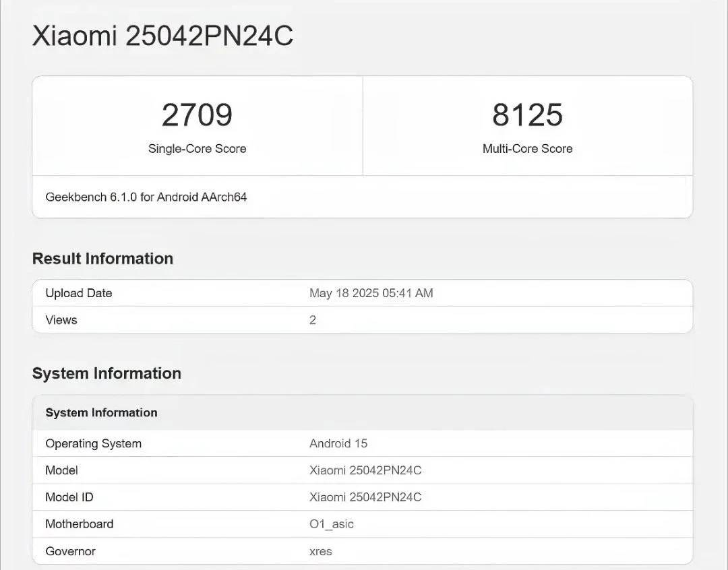Click the System Information table header row

[362, 412]
